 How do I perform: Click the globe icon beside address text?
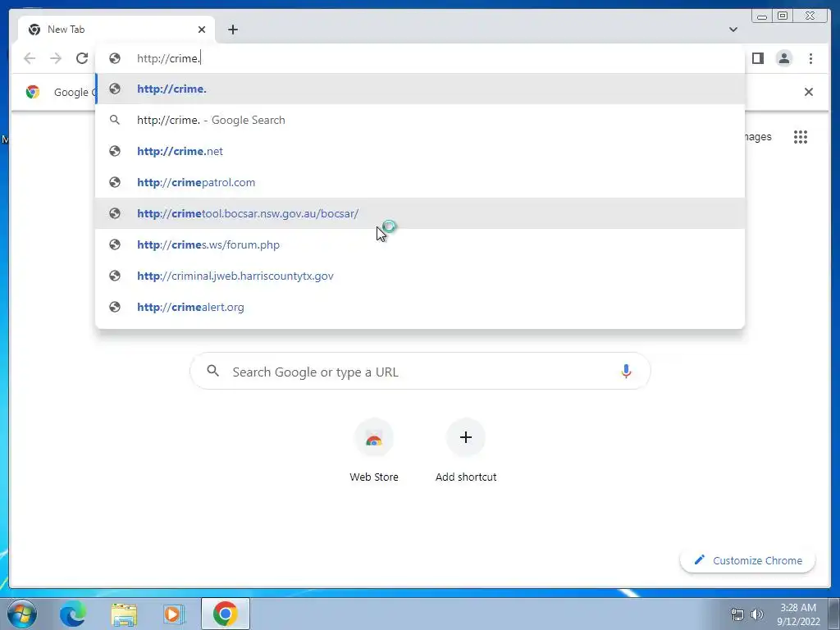click(x=115, y=58)
